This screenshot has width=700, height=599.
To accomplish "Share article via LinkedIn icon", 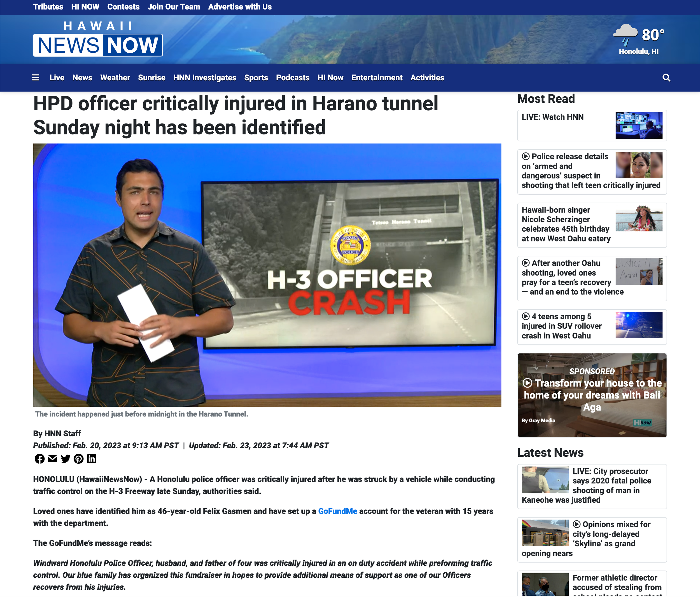I will (x=92, y=458).
